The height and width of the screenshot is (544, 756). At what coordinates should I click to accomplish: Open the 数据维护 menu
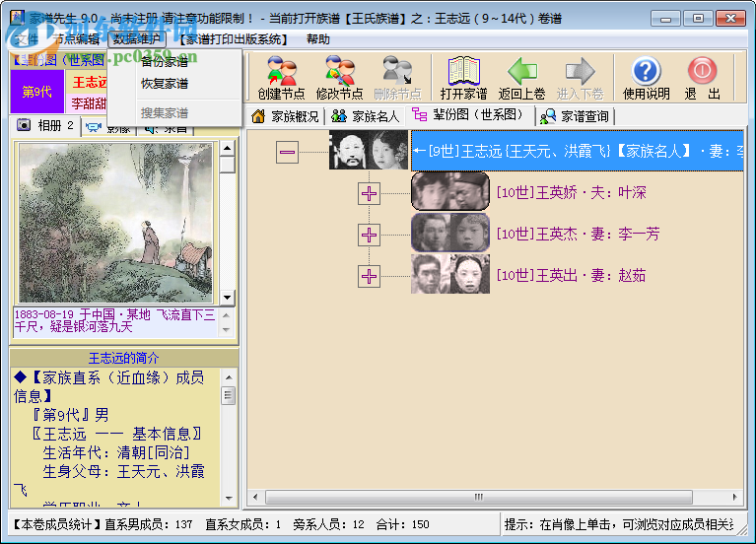point(136,39)
